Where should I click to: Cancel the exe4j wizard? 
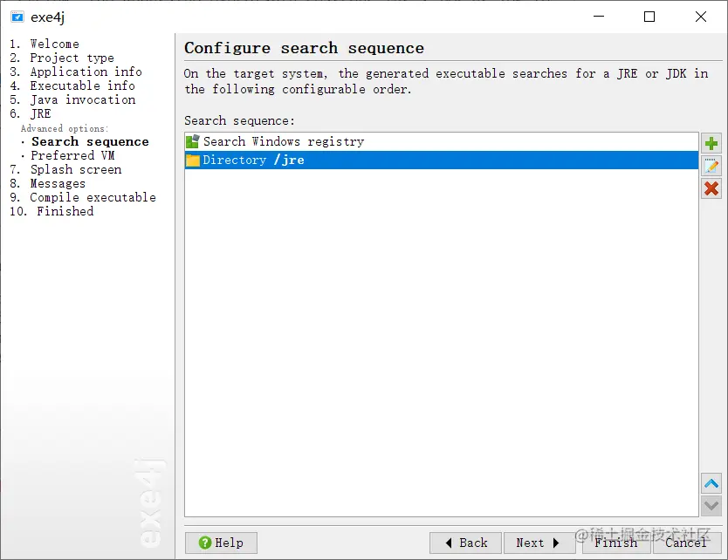coord(687,543)
